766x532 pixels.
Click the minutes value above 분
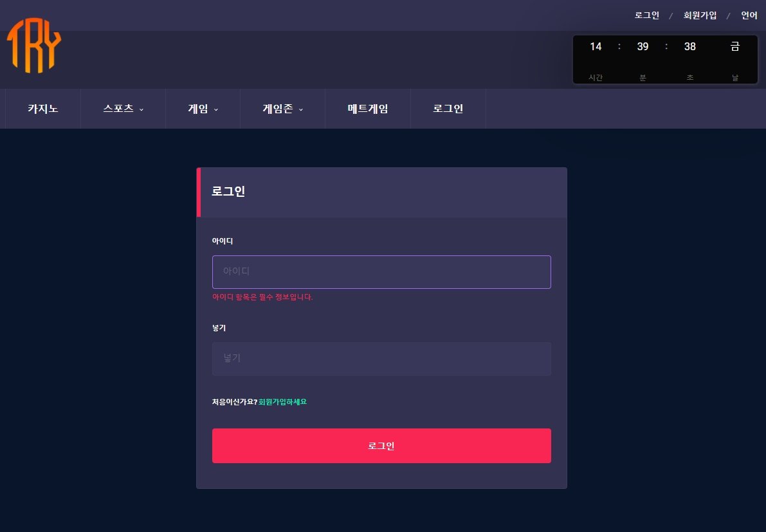[643, 46]
